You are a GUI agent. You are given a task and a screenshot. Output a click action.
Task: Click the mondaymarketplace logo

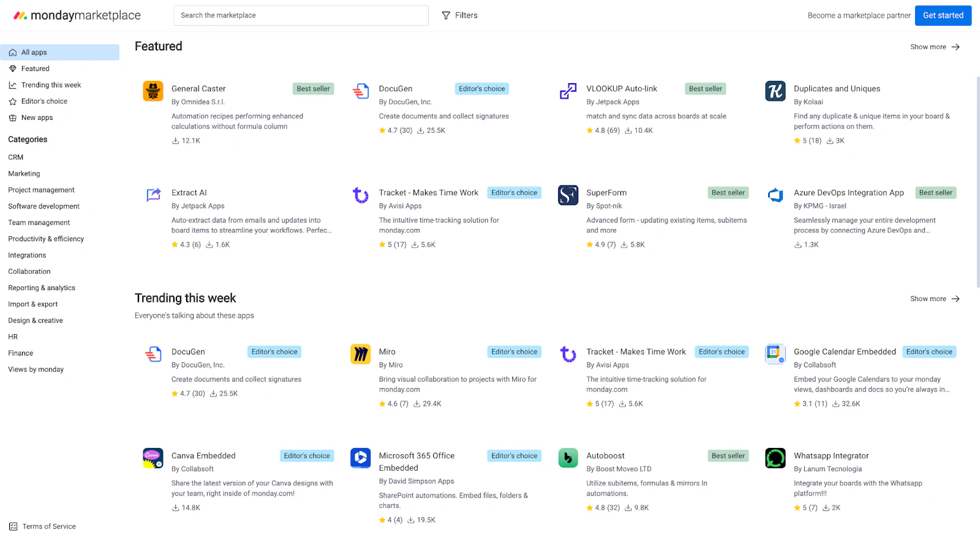(77, 15)
